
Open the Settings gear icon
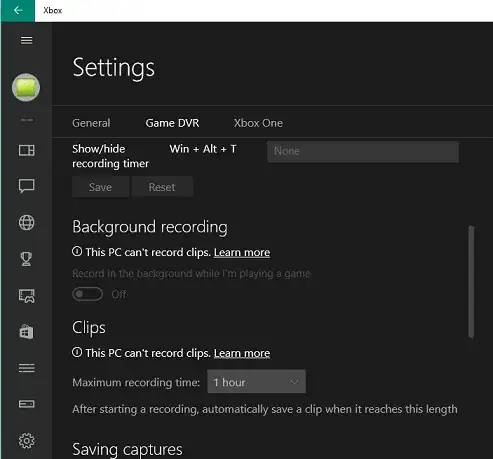tap(27, 441)
